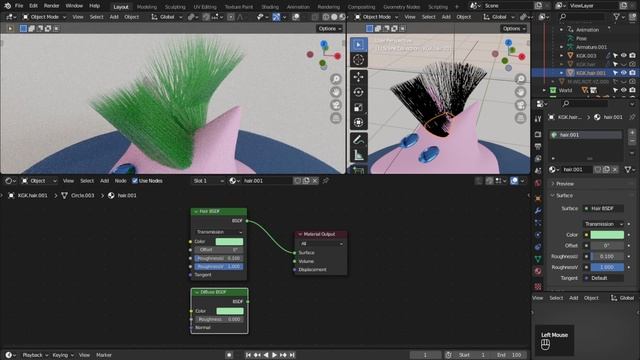640x360 pixels.
Task: Click zoom magnifier icon in right viewport
Action: [x=520, y=79]
